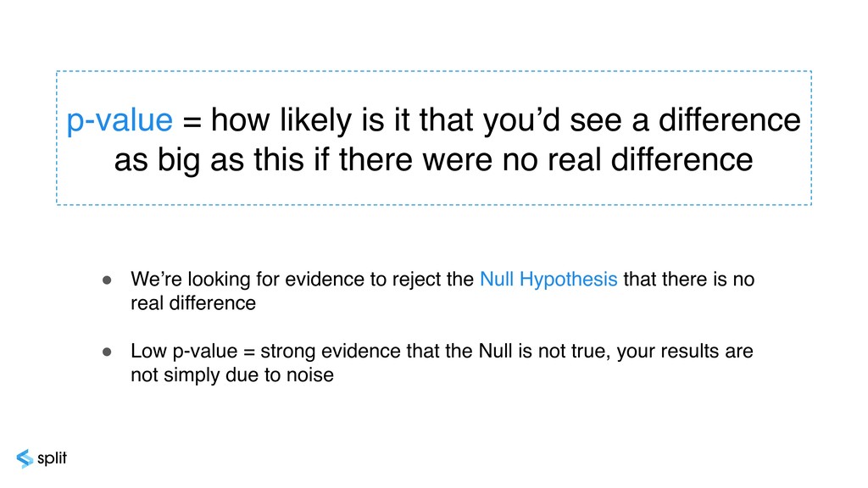The width and height of the screenshot is (868, 488).
Task: Click the 'split' wordmark text
Action: [52, 458]
